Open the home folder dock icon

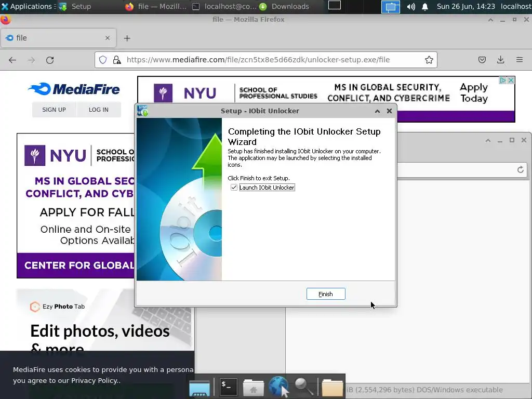(x=254, y=388)
